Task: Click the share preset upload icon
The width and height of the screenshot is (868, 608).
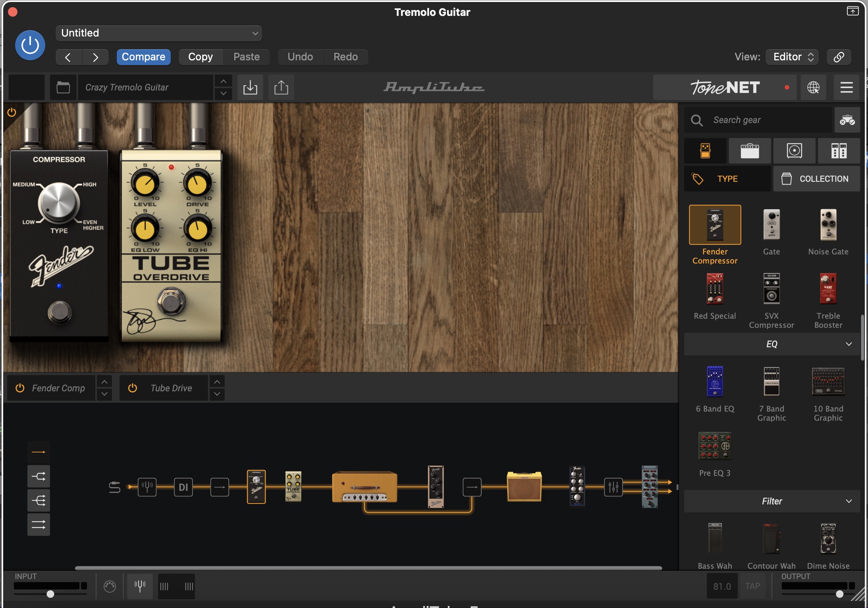Action: click(281, 87)
